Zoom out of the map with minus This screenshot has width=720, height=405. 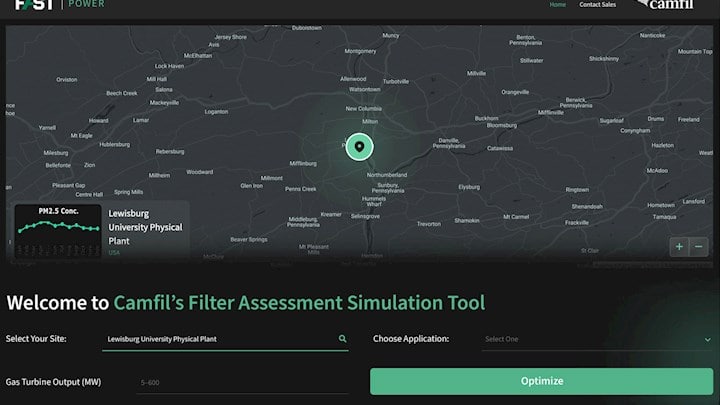point(699,246)
